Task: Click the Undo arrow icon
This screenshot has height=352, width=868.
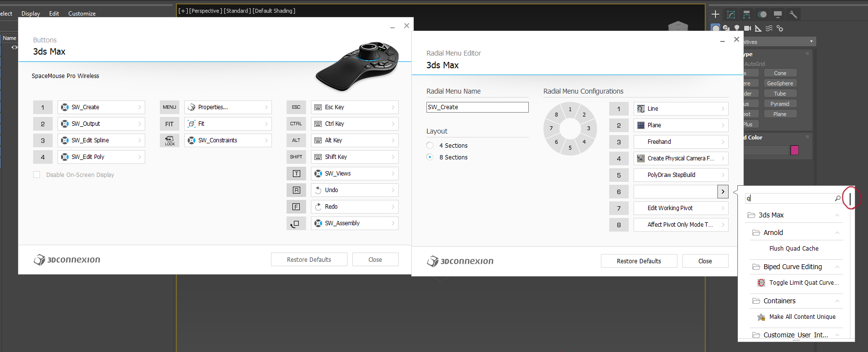Action: point(318,190)
